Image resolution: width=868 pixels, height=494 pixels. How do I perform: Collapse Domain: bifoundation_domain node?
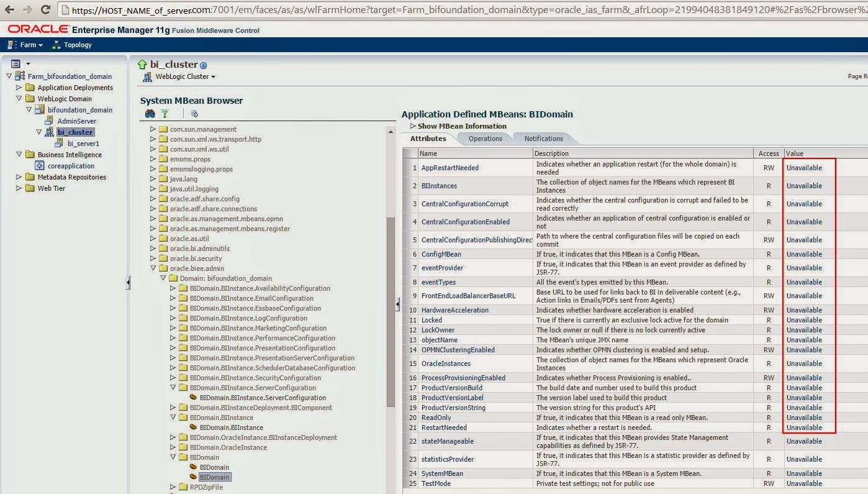pyautogui.click(x=163, y=278)
